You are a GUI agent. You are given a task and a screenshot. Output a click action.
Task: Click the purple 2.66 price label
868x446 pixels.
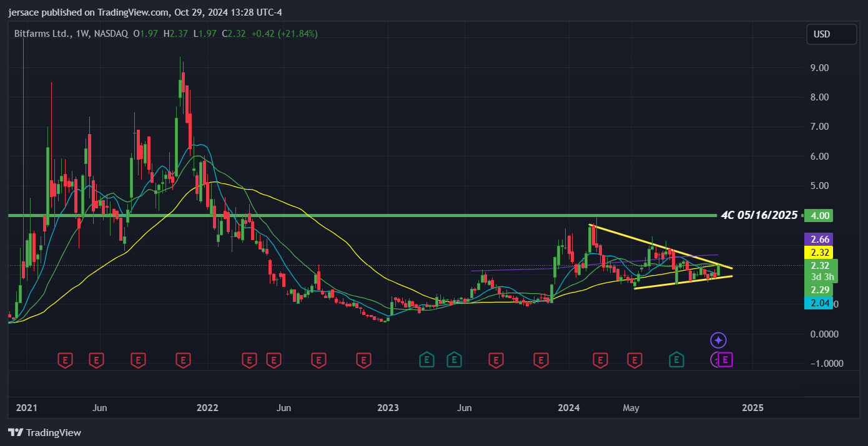[820, 240]
